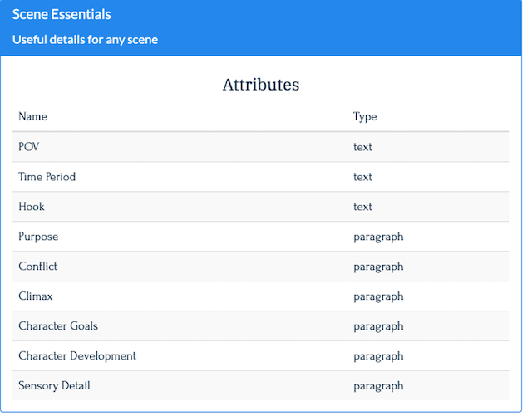The width and height of the screenshot is (532, 416).
Task: Click the 'text' type of Time Period
Action: tap(362, 177)
